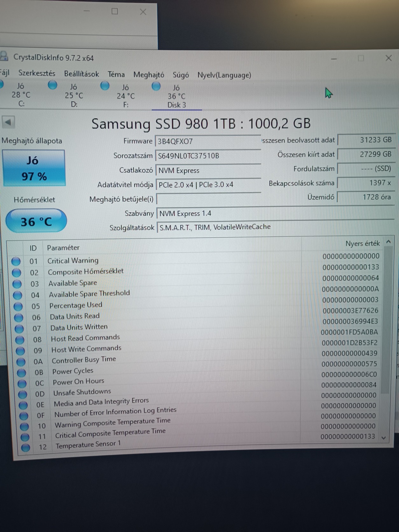Viewport: 399px width, 532px height.
Task: Close the CrystalDiskInfo window
Action: pos(388,58)
